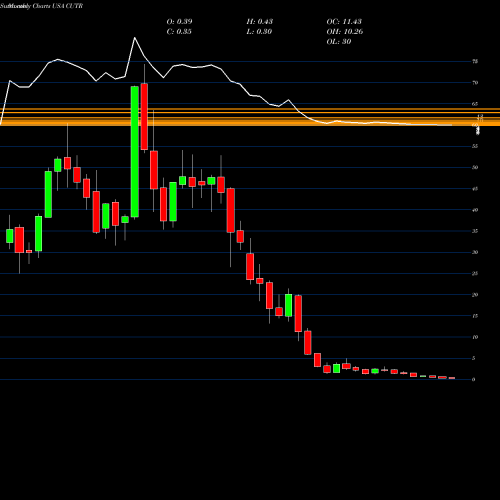This screenshot has width=500, height=500.
Task: Click the 'OL: 30' reading
Action: pyautogui.click(x=339, y=41)
